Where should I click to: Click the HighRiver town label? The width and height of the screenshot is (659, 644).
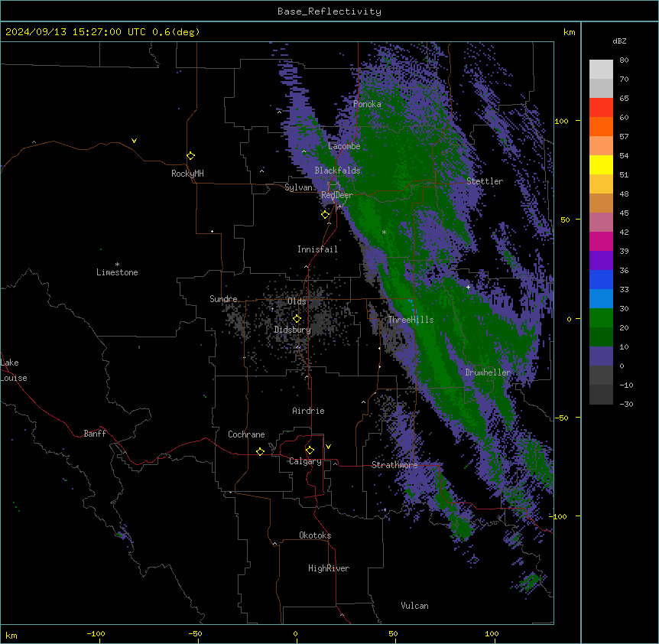329,568
